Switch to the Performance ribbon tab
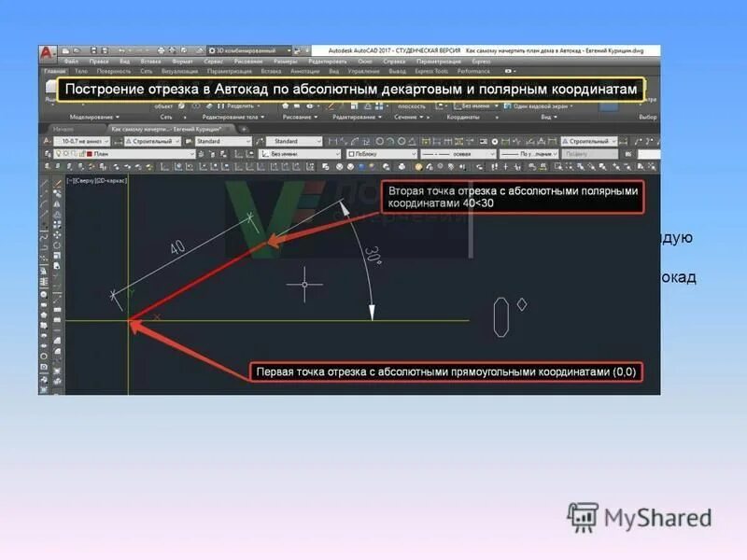Screen dimensions: 747x560 point(473,72)
